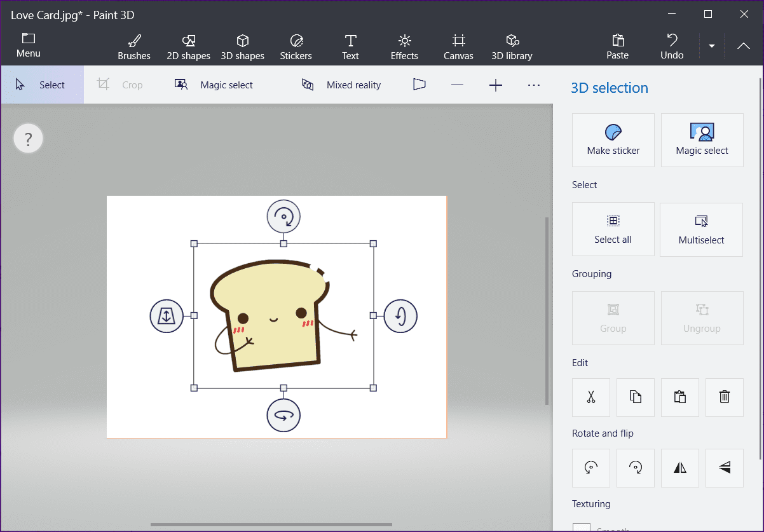
Task: Click the Group button
Action: [613, 318]
